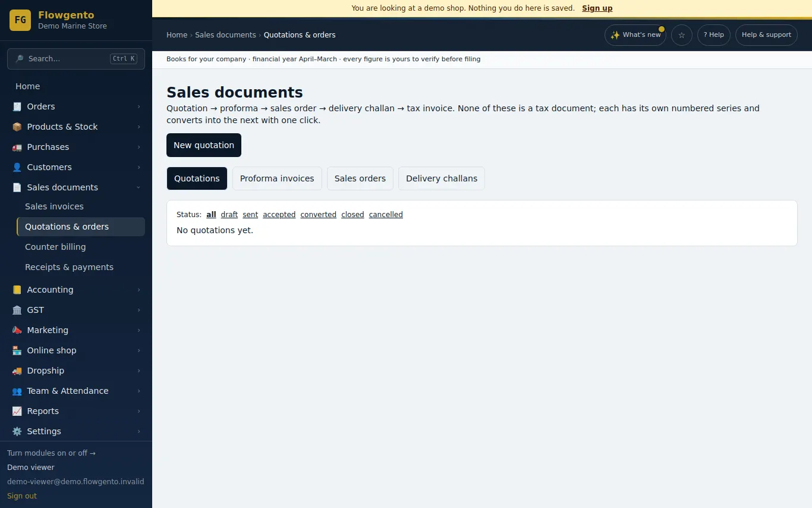
Task: Switch to the Proforma invoices tab
Action: (277, 178)
